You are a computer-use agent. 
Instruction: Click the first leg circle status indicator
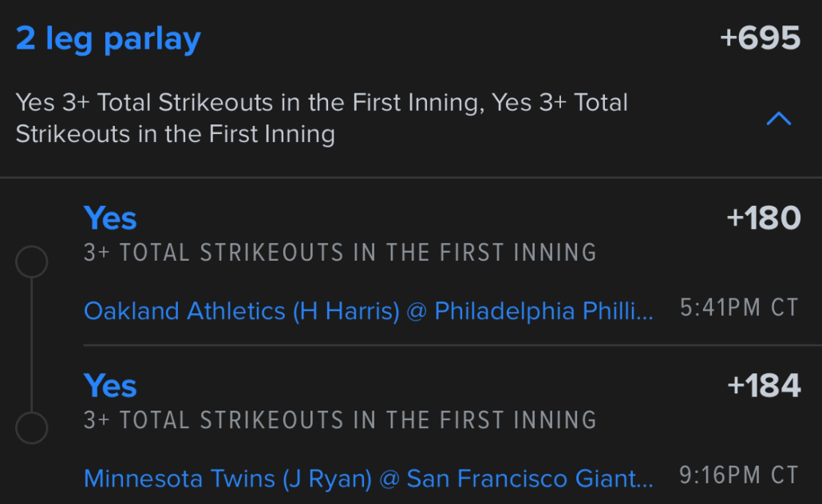32,262
